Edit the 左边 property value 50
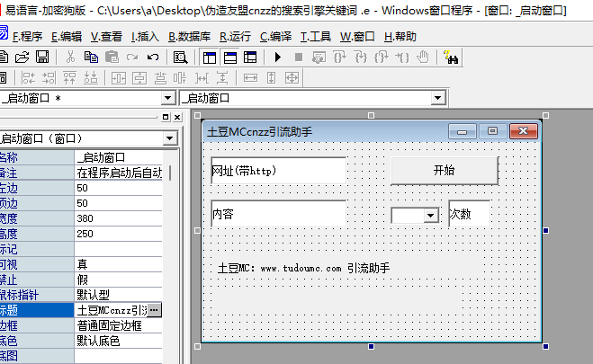This screenshot has width=593, height=364. pyautogui.click(x=119, y=188)
